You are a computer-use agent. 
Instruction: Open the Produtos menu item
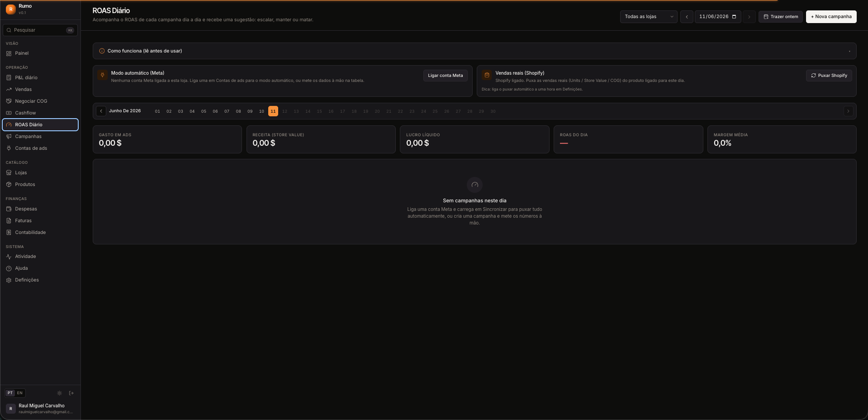click(40, 185)
